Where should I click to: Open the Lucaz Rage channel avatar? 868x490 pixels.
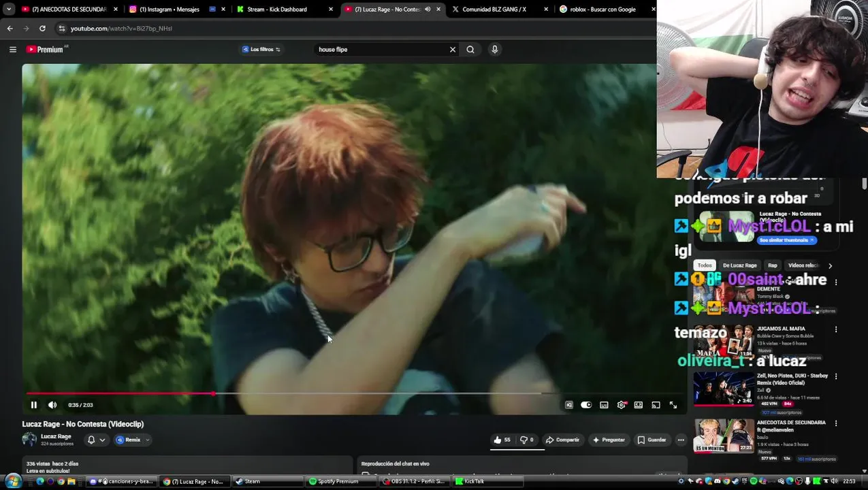(29, 440)
